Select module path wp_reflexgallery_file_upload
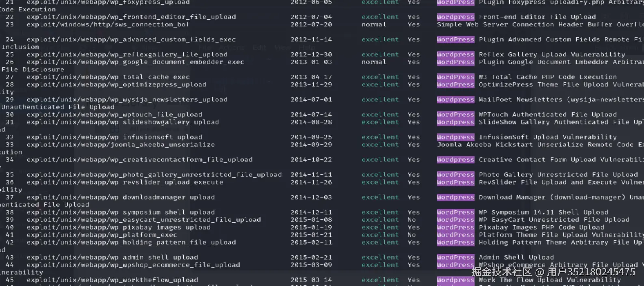 click(127, 54)
